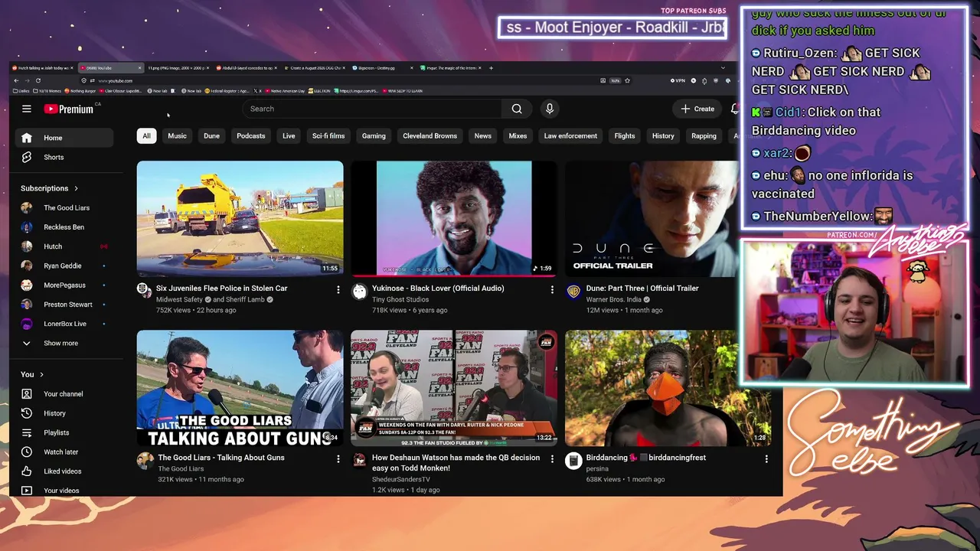Click the browser address bar URL
This screenshot has height=551, width=980.
(x=116, y=80)
